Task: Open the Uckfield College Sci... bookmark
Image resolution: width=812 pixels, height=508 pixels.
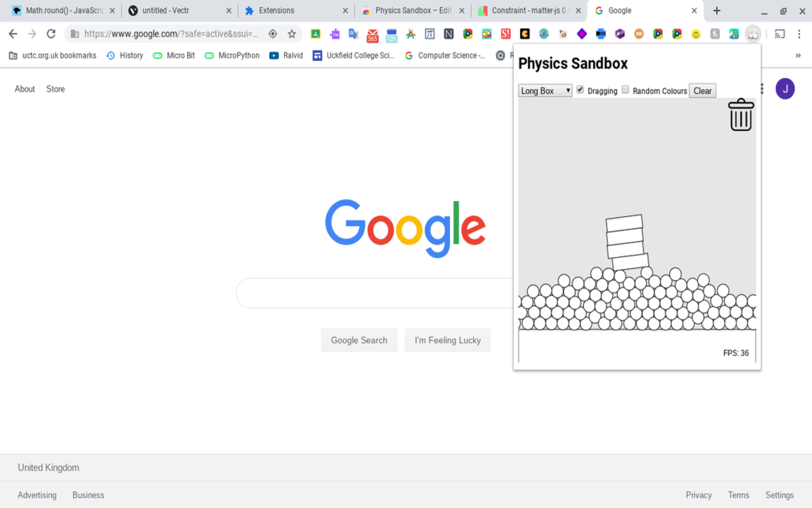Action: (353, 55)
